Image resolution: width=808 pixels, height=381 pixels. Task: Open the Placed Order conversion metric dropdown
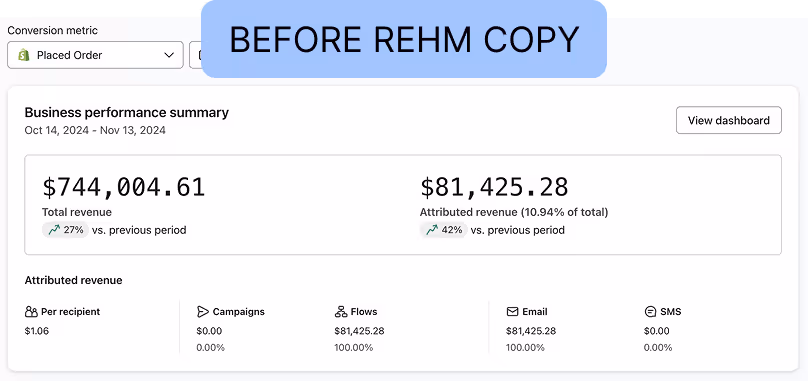pos(95,55)
